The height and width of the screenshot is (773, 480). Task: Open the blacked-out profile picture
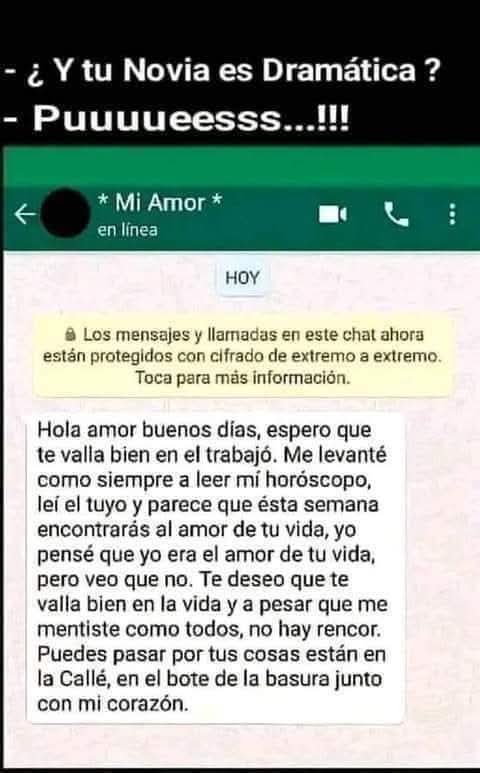[x=65, y=213]
